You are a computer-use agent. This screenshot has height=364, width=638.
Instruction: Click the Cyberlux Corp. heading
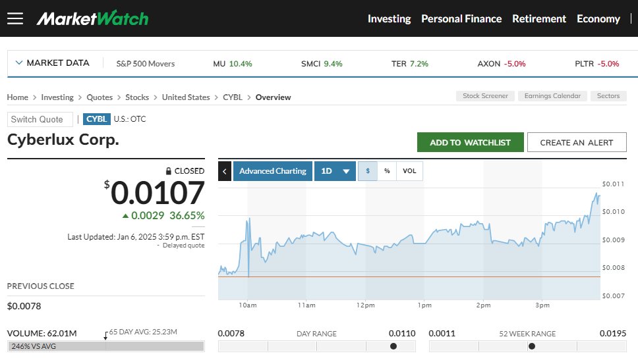[x=63, y=140]
